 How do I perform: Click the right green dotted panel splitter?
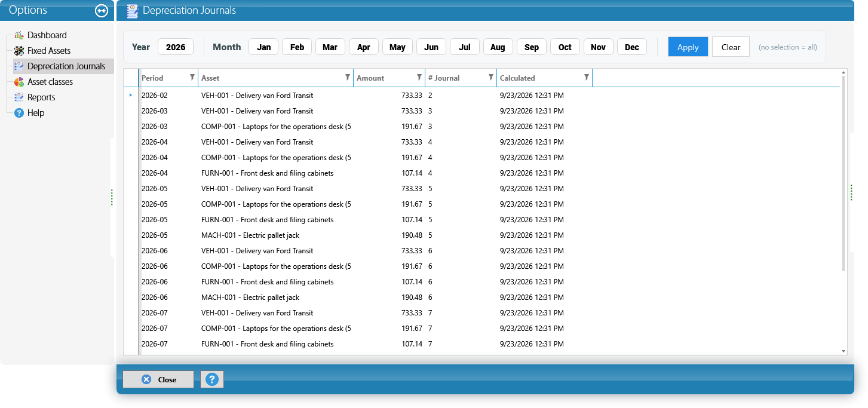click(851, 192)
